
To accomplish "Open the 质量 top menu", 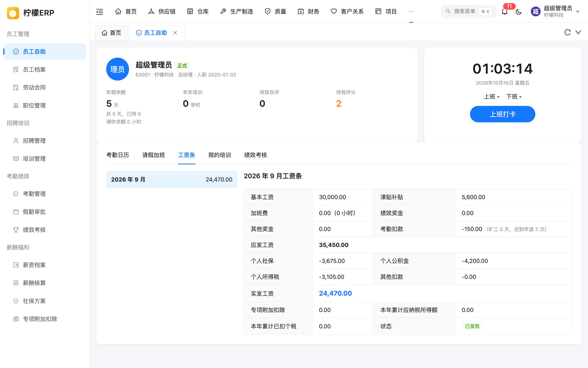I will (x=275, y=11).
